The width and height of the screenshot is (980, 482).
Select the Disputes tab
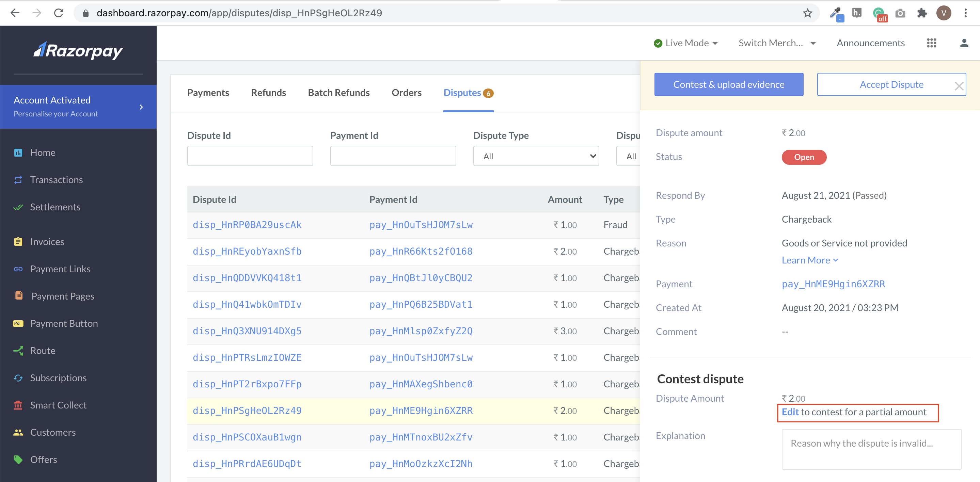(x=468, y=93)
